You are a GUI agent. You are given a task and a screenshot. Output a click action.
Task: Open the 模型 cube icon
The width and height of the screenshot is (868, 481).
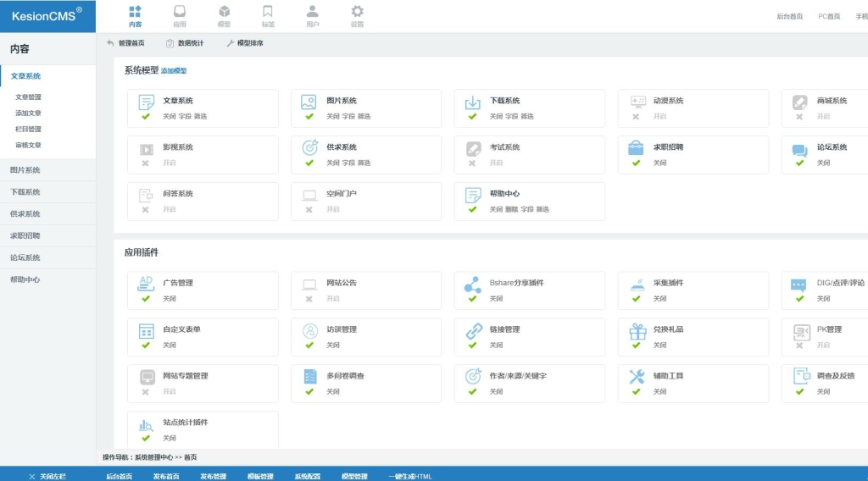point(224,12)
